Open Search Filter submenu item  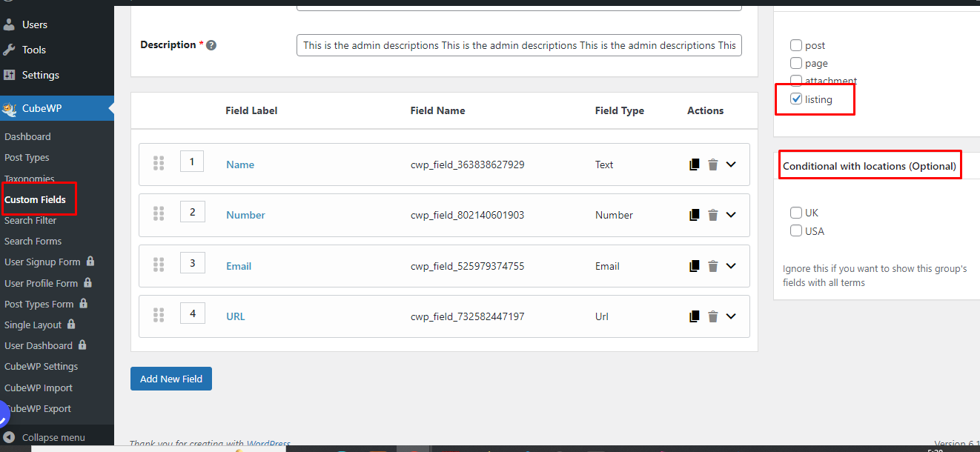click(30, 220)
